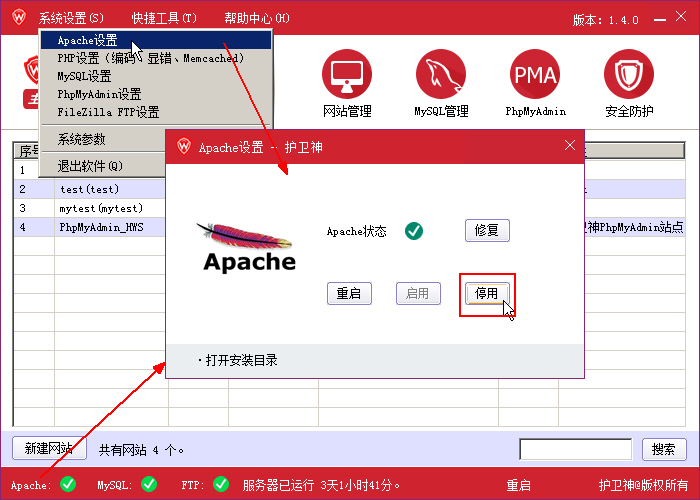Select FileZilla FTP设置 menu entry

[156, 112]
